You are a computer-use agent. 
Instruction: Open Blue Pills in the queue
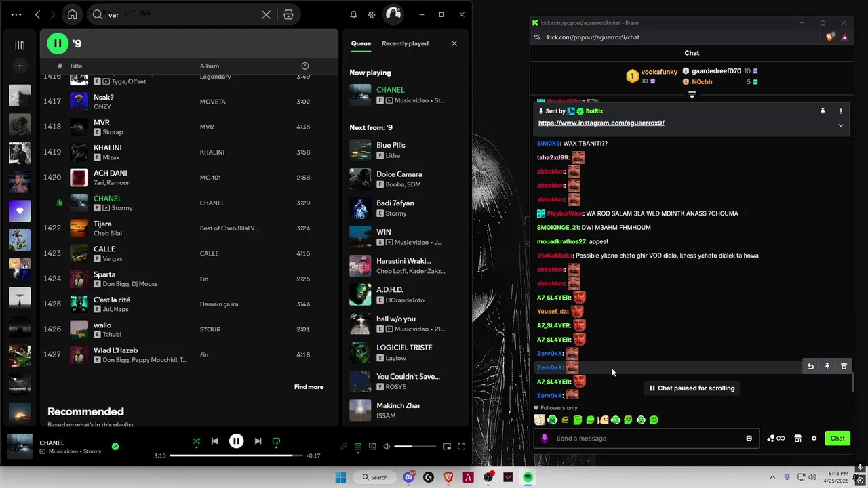pyautogui.click(x=404, y=150)
